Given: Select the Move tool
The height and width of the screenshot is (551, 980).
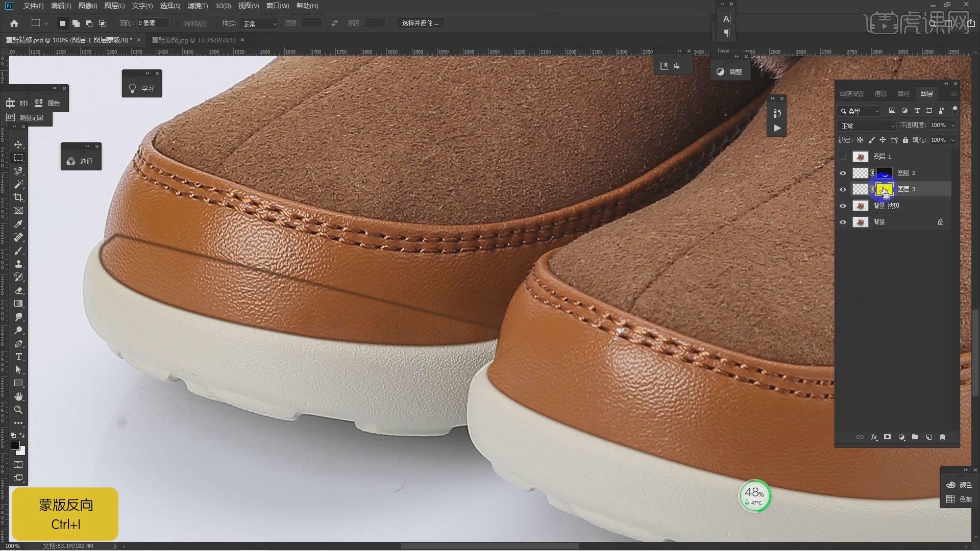Looking at the screenshot, I should [x=18, y=144].
